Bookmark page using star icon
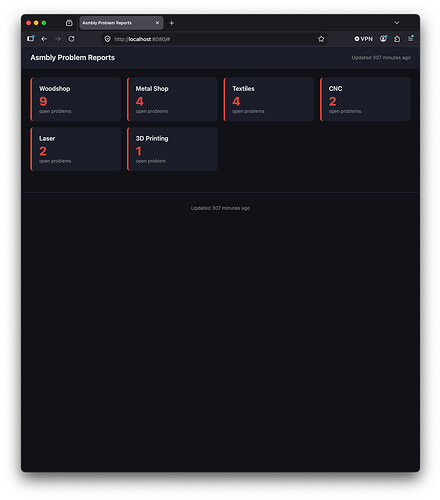440x500 pixels. pos(321,39)
